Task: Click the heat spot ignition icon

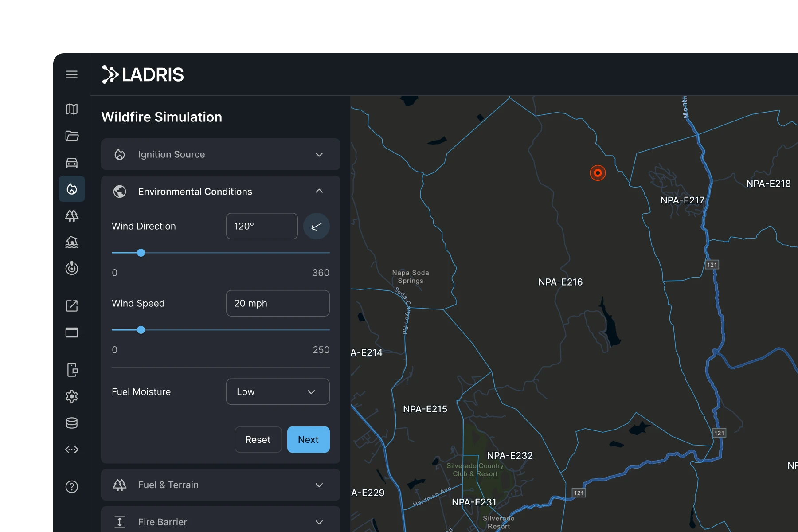Action: (71, 269)
